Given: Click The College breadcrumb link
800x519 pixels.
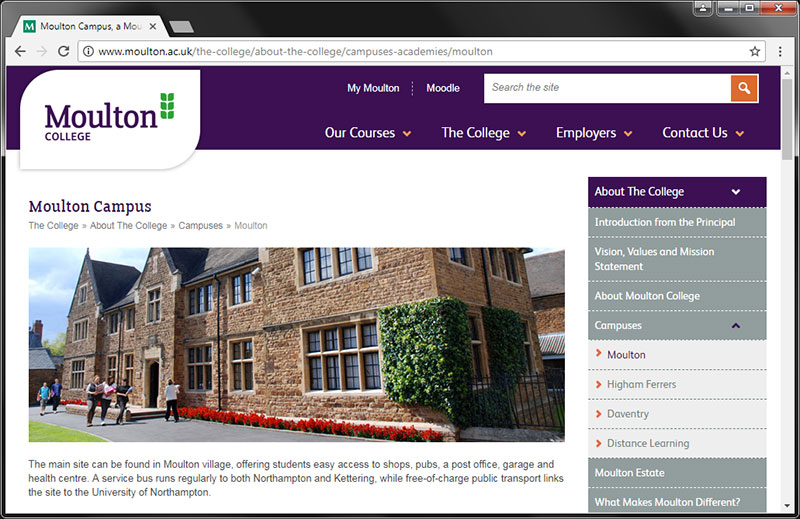Looking at the screenshot, I should point(54,226).
